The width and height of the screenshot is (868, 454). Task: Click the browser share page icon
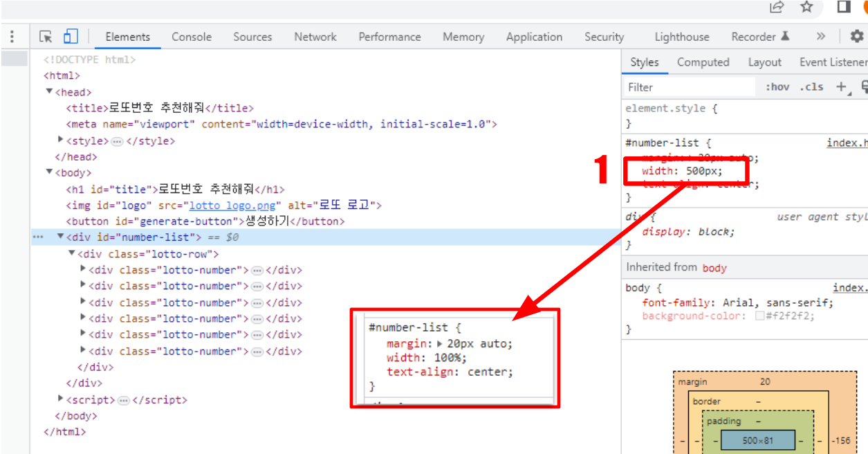tap(777, 7)
